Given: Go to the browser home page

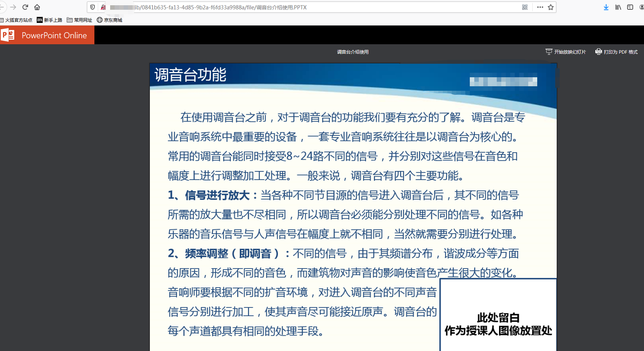Looking at the screenshot, I should (x=37, y=7).
